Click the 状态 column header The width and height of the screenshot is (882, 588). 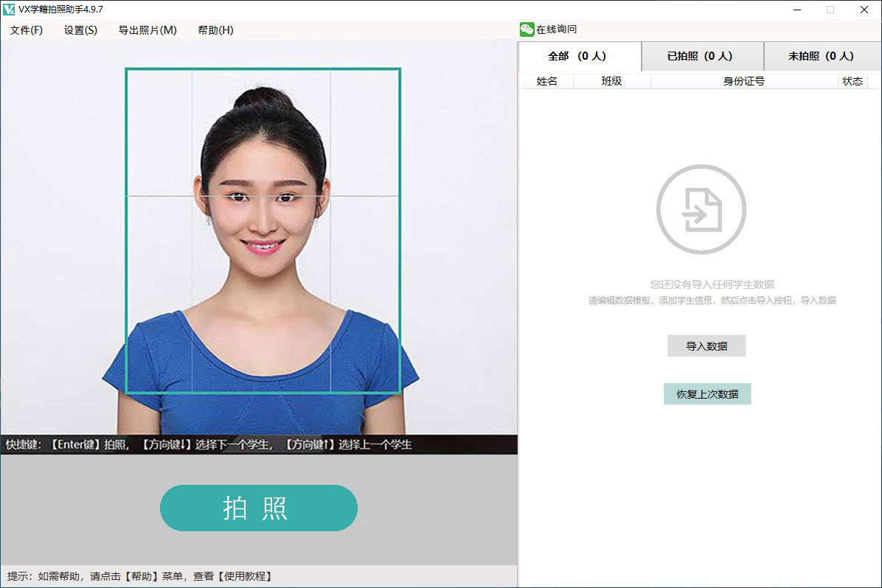click(853, 82)
